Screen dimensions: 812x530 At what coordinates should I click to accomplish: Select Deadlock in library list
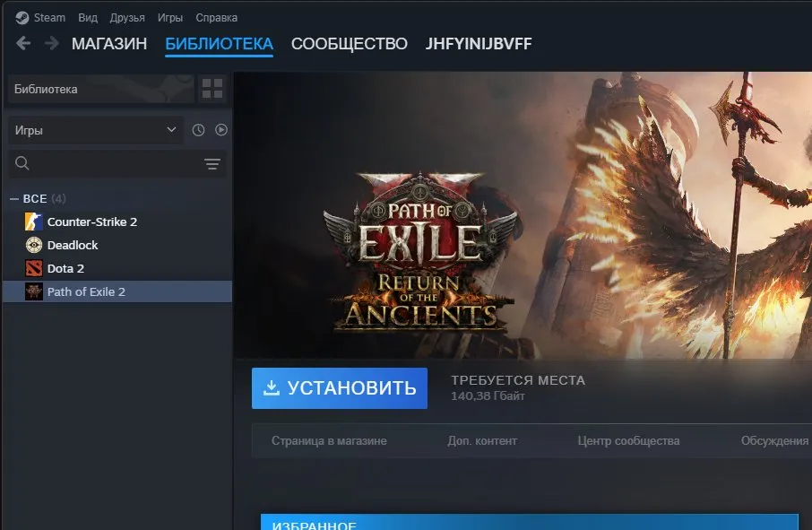coord(117,245)
